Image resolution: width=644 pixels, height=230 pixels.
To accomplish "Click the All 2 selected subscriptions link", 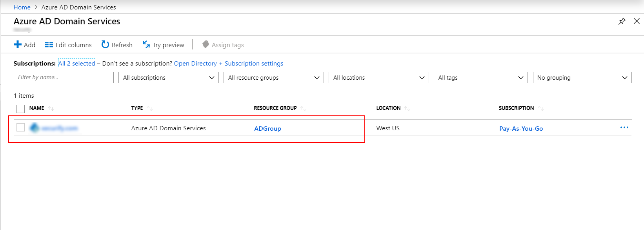I will (77, 63).
